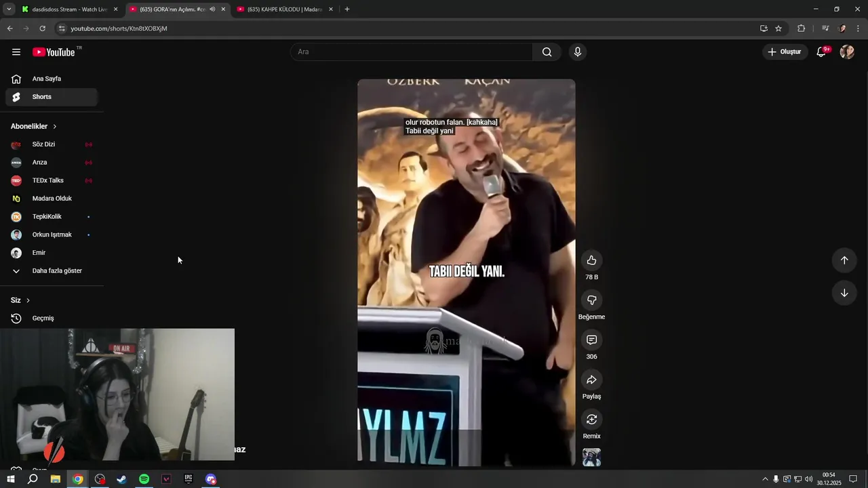This screenshot has width=868, height=488.
Task: Switch to the KAHPE KÜLODU tab
Action: click(285, 9)
